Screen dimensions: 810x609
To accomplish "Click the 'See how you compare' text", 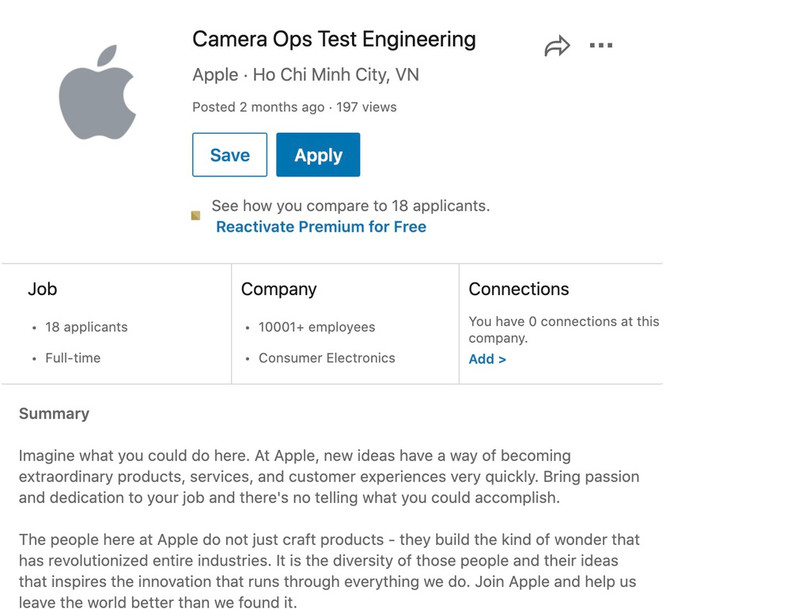I will (350, 206).
